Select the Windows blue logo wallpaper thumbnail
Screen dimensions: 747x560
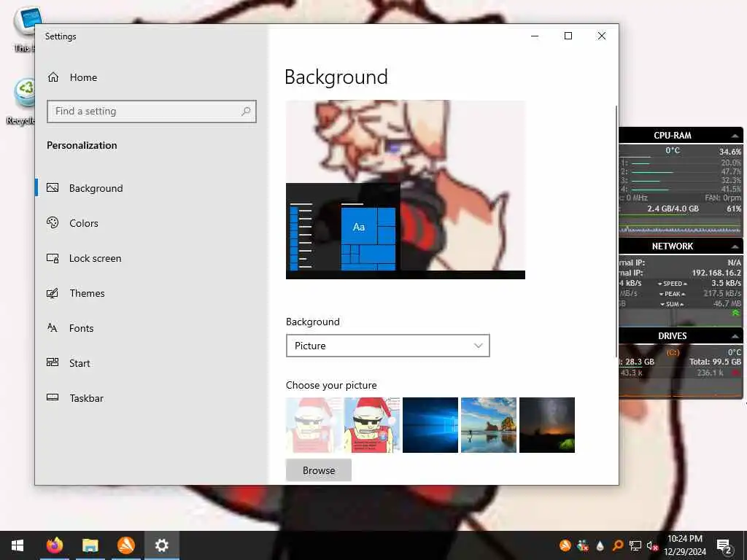430,425
